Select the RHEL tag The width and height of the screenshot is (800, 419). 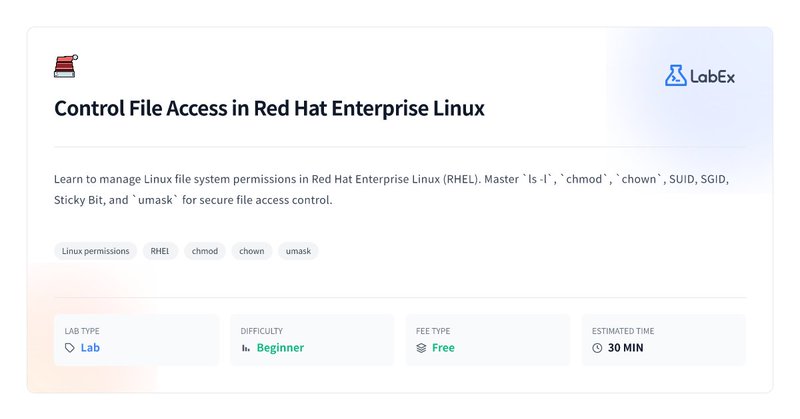point(160,251)
